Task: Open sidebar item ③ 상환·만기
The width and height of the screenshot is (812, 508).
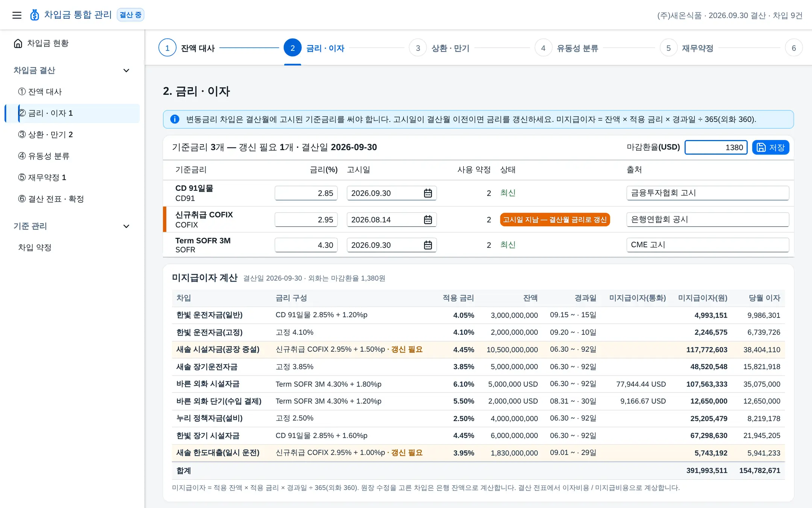Action: click(x=71, y=135)
